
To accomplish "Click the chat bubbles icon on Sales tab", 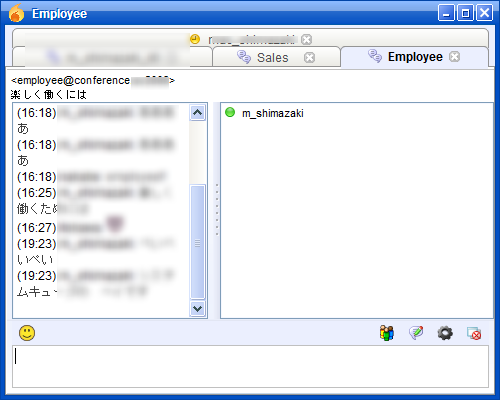I will coord(244,57).
